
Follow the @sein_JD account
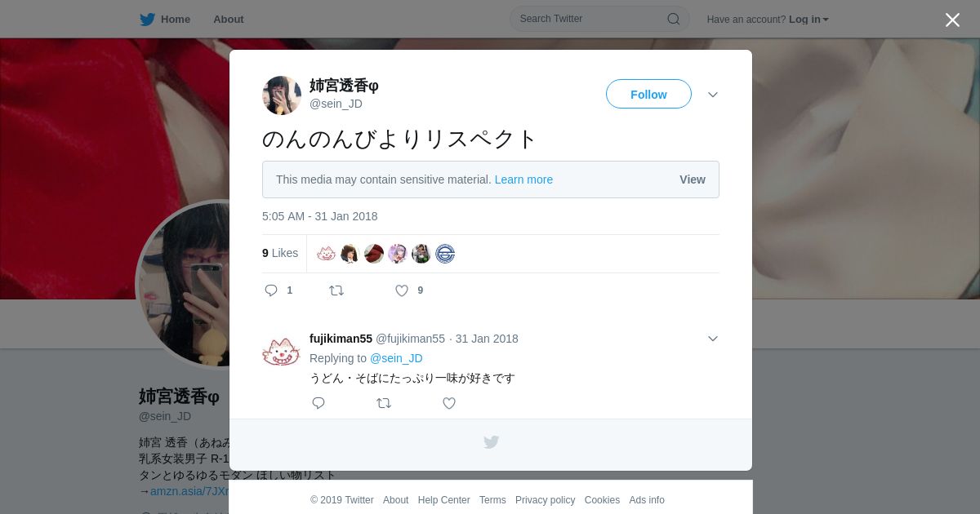(x=648, y=94)
